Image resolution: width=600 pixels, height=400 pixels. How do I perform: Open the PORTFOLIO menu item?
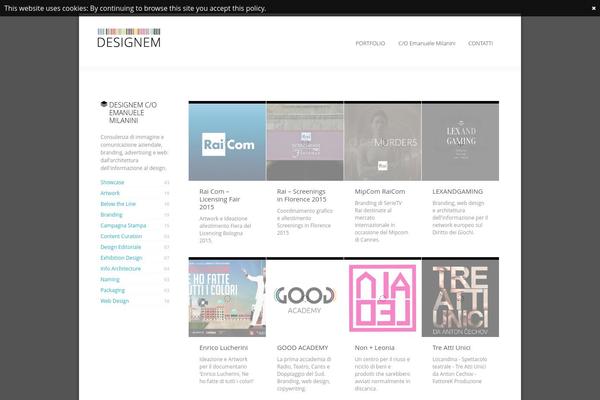point(370,43)
